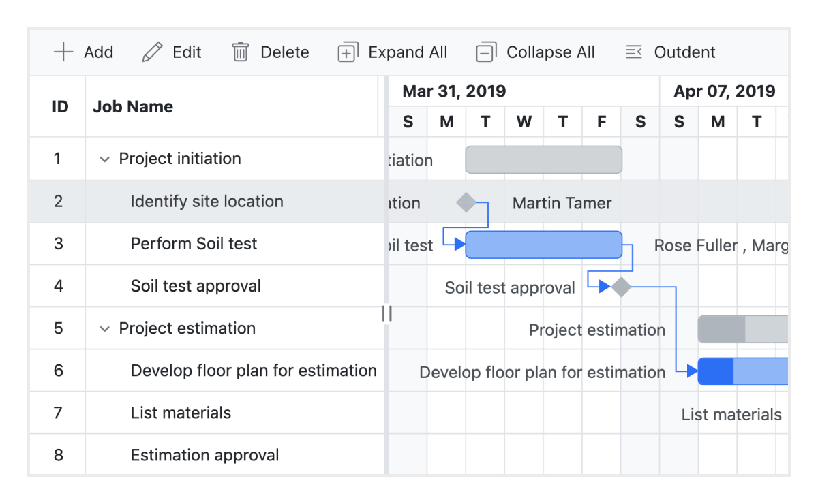The image size is (818, 504).
Task: Select the Edit pencil icon
Action: tap(153, 52)
